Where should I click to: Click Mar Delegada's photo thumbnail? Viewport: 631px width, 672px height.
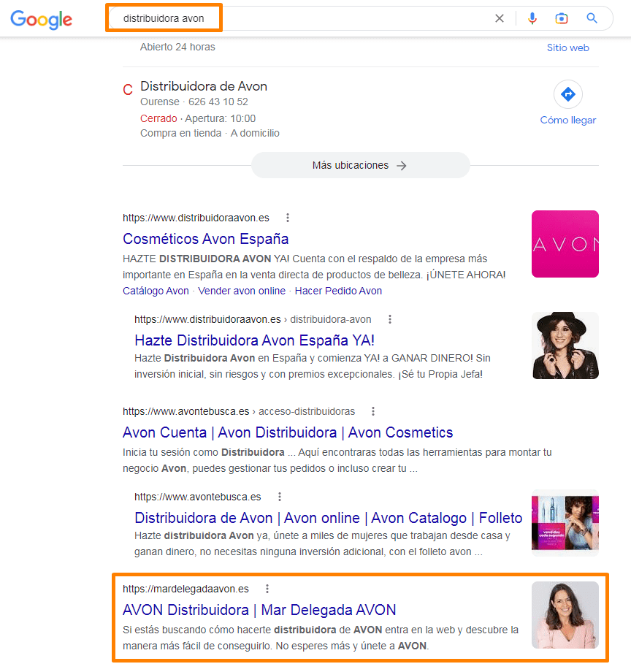click(x=565, y=615)
